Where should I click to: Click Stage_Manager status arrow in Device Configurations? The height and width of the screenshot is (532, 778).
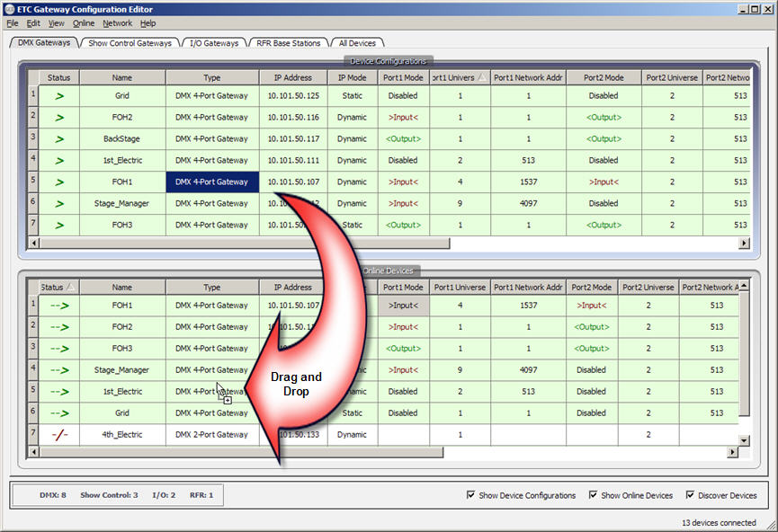[59, 204]
